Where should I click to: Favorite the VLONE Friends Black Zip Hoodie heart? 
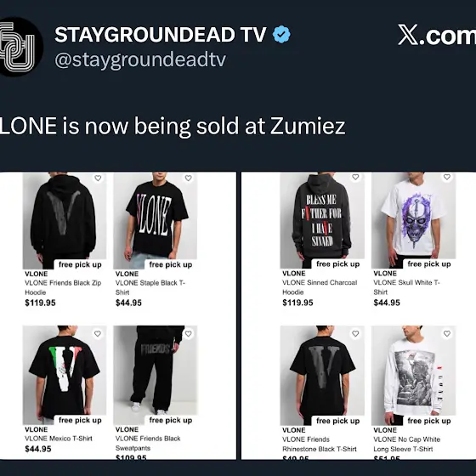point(98,178)
